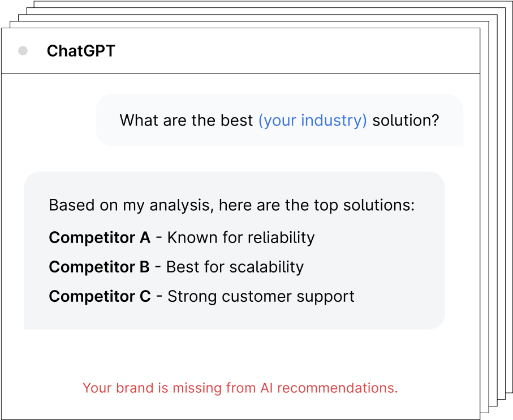Click the user question message bubble
Image resolution: width=513 pixels, height=420 pixels.
279,120
